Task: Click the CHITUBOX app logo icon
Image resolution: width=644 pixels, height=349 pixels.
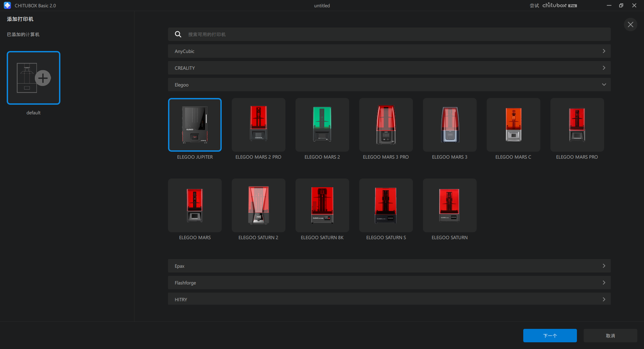Action: point(7,5)
